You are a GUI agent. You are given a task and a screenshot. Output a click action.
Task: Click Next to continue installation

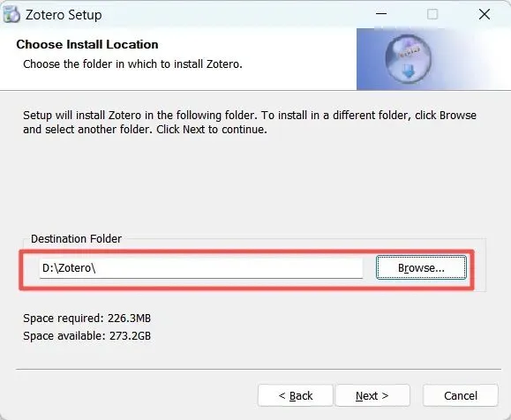click(372, 395)
